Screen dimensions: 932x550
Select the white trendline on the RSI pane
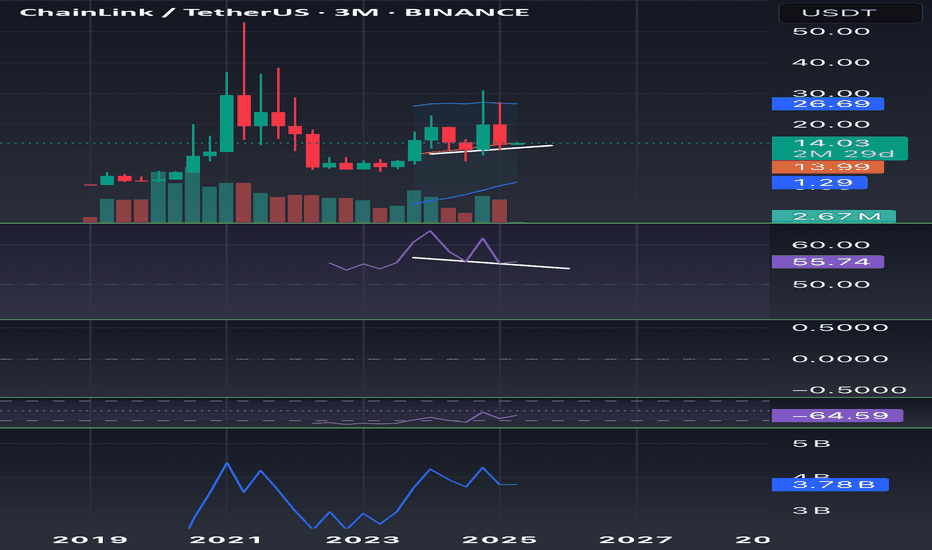[x=491, y=263]
